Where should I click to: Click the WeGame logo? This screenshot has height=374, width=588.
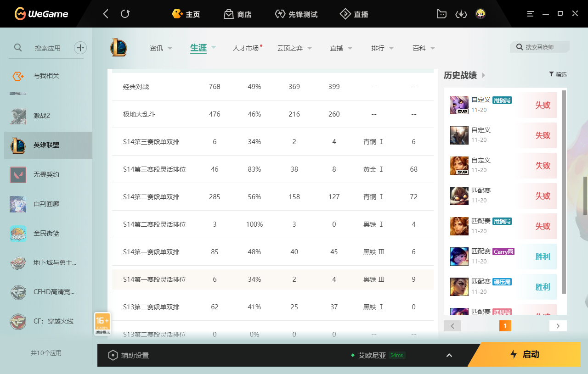[41, 14]
